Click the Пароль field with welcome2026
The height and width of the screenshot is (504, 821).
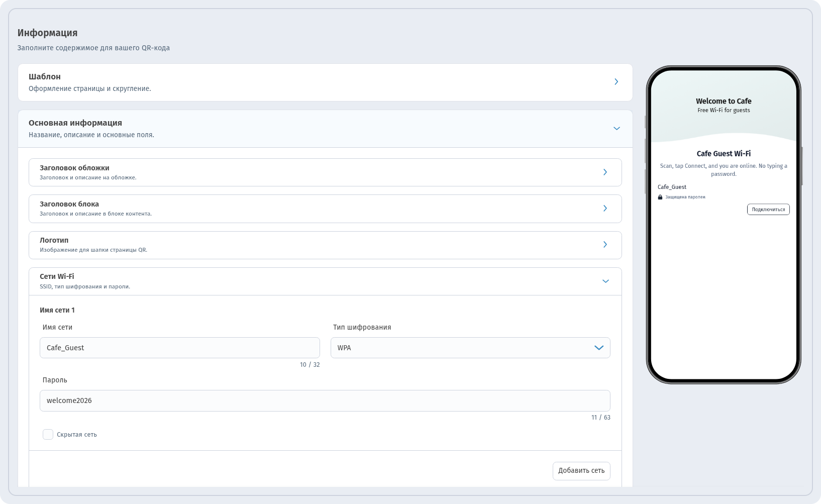click(x=325, y=400)
